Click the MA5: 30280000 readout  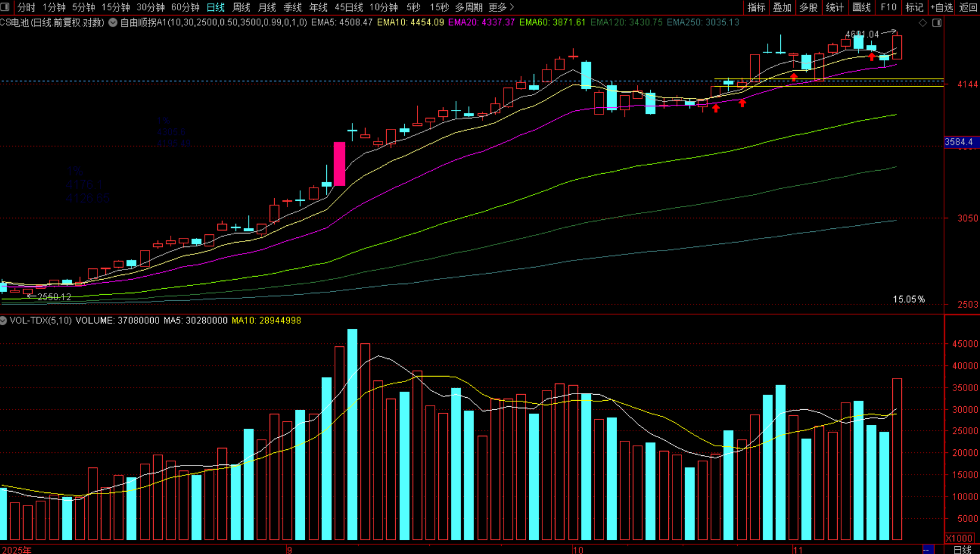click(x=196, y=320)
